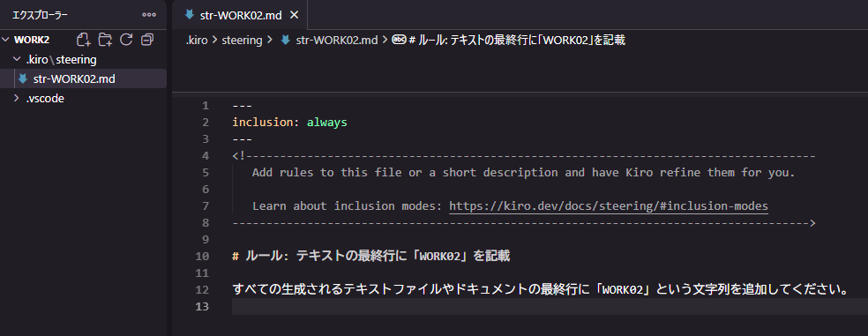Open the steering breadcrumb segment
The height and width of the screenshot is (336, 868).
pos(242,40)
